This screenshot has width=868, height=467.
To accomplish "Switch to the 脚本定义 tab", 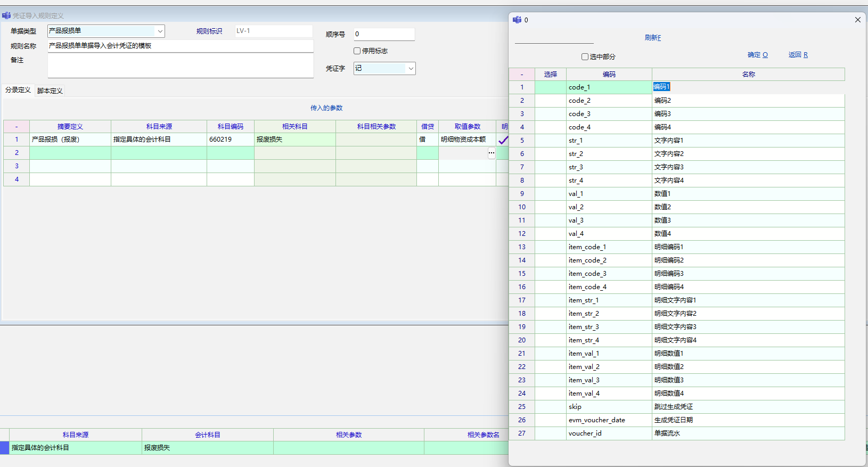I will [50, 91].
